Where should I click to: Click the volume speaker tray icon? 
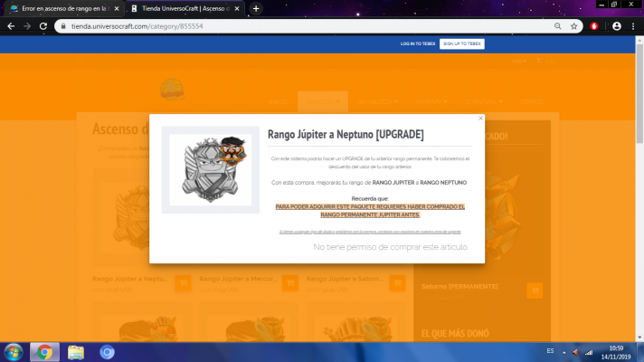coord(575,352)
